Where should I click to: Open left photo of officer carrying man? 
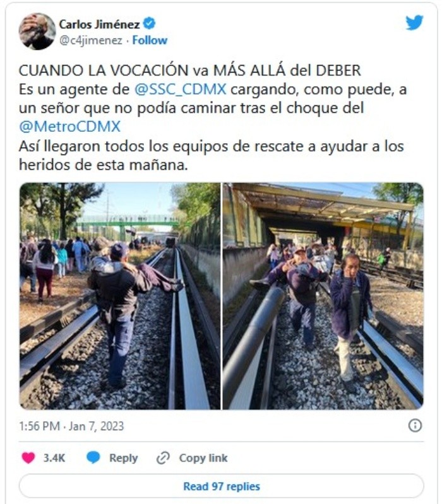(x=120, y=296)
